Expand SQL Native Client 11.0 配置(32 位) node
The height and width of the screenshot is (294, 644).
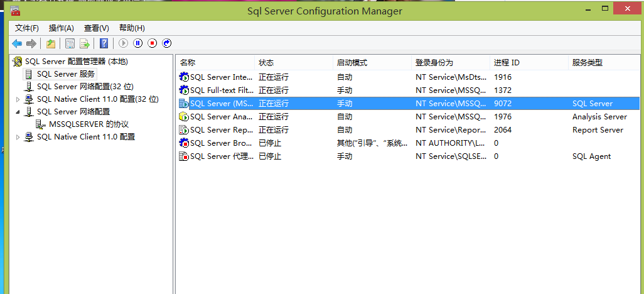coord(18,99)
